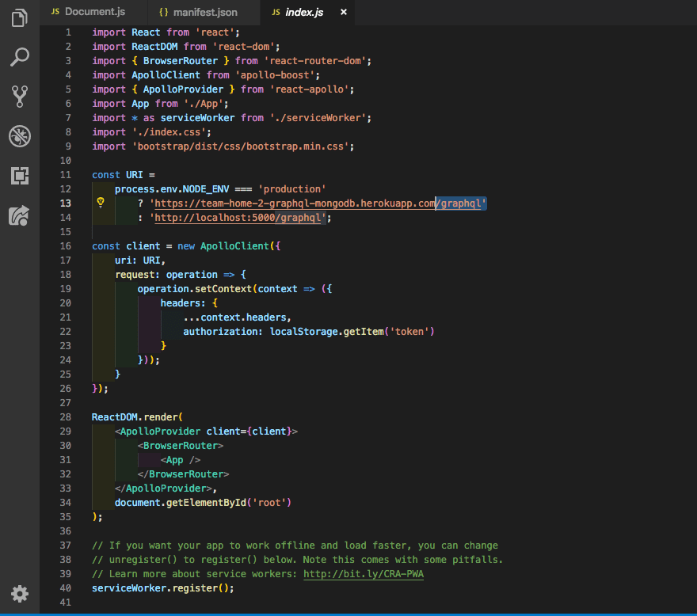
Task: Follow the herokuapp graphql URL
Action: pos(317,203)
